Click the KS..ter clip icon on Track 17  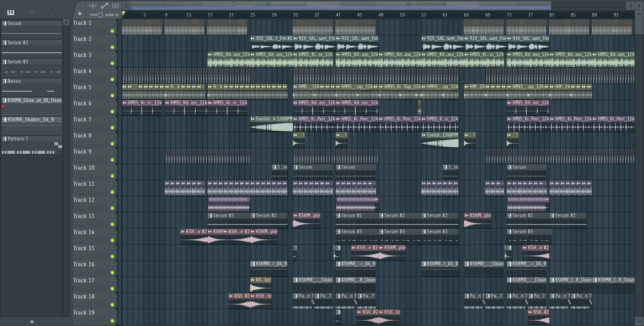coord(253,280)
